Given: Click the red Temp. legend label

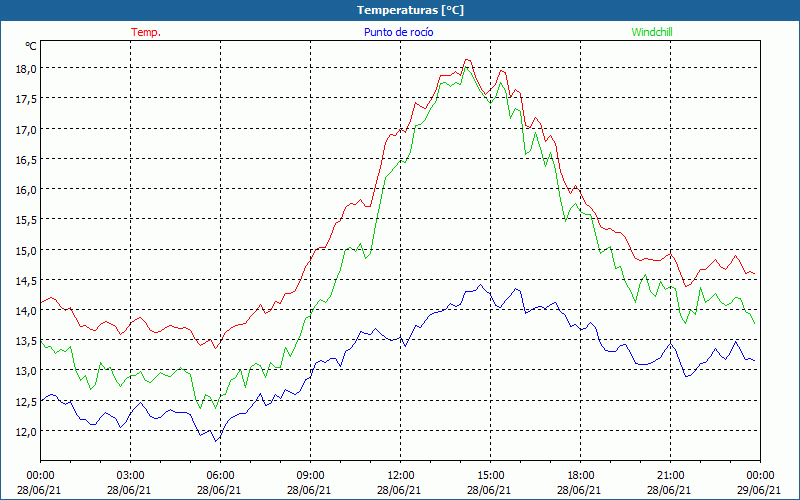Looking at the screenshot, I should click(146, 32).
